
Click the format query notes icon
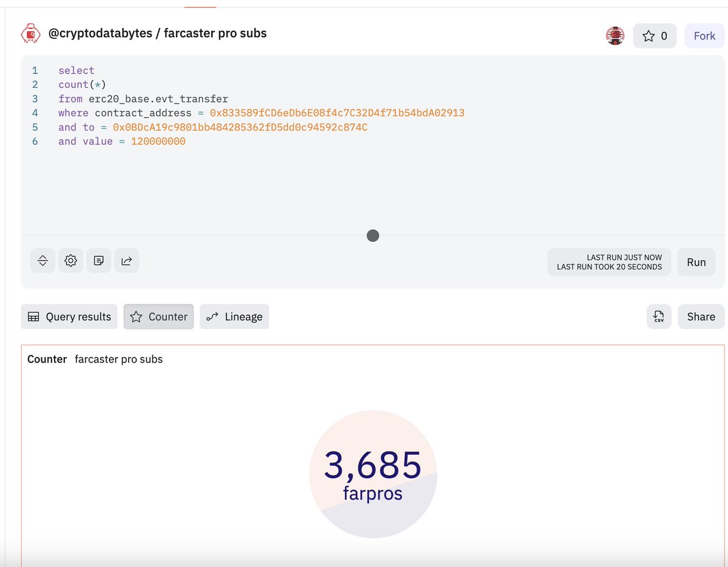click(99, 261)
